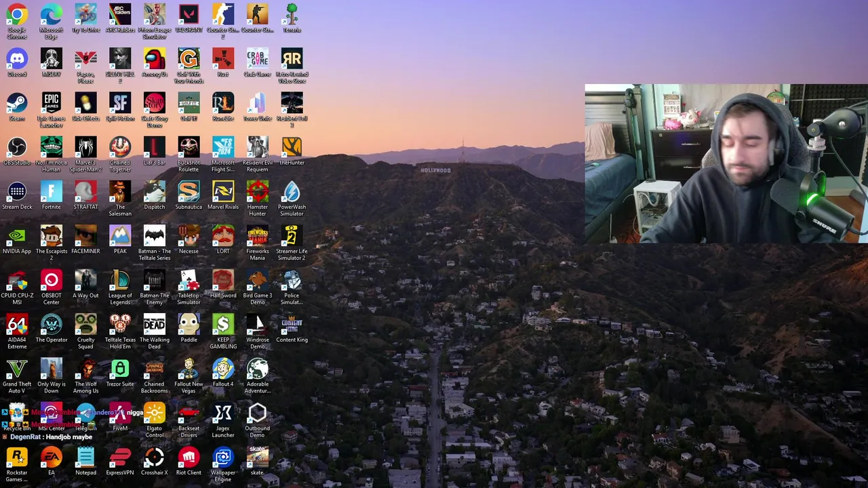868x488 pixels.
Task: Launch Marvel Rivals from the desktop
Action: pos(223,192)
